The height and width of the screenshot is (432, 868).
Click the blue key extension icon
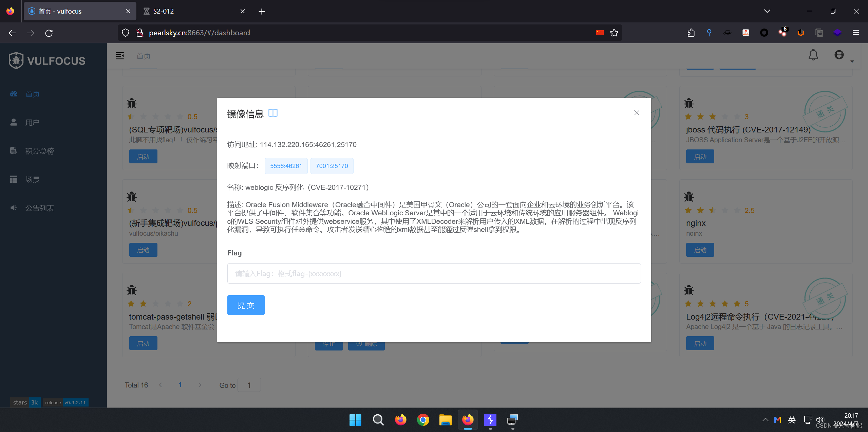click(x=709, y=33)
